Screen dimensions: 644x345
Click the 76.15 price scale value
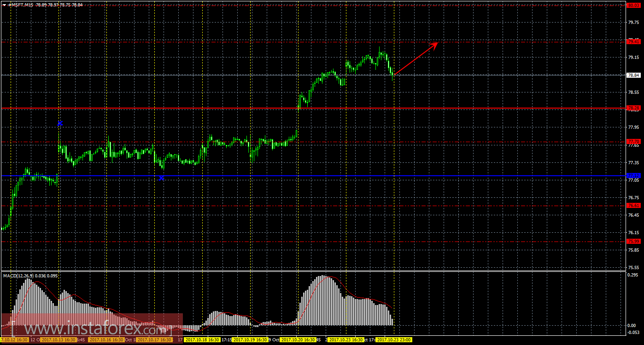coord(634,232)
